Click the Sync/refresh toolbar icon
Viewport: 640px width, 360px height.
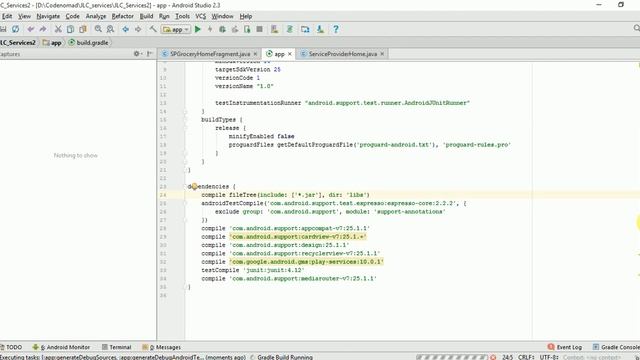16,29
